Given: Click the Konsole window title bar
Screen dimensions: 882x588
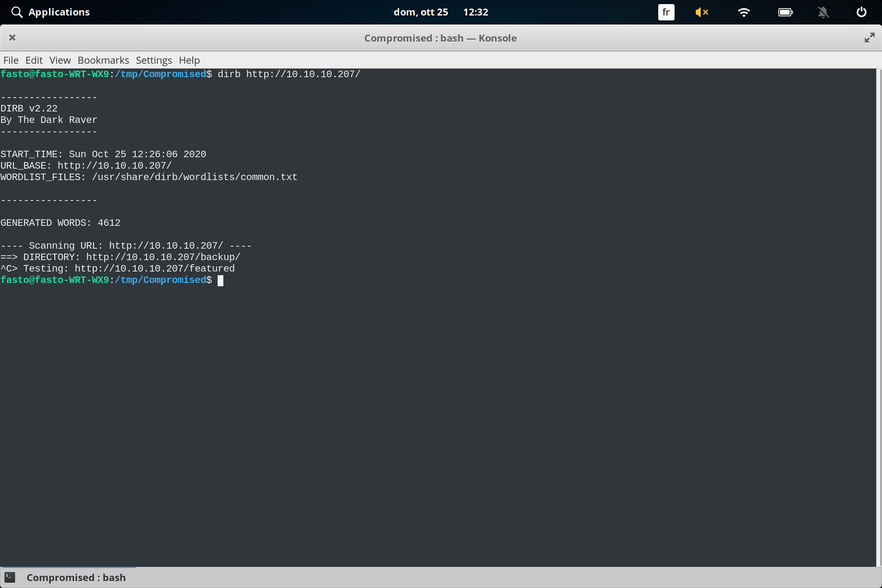Looking at the screenshot, I should point(440,38).
